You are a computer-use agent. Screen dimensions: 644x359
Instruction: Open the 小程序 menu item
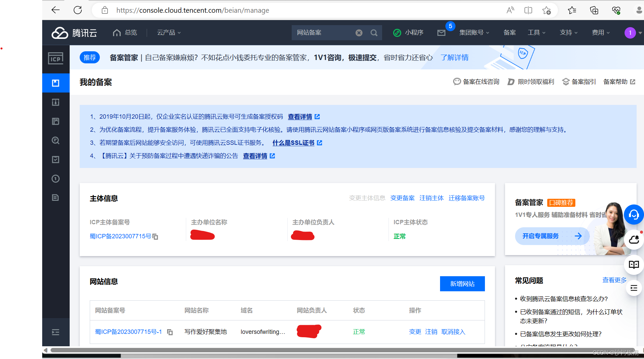click(x=408, y=33)
